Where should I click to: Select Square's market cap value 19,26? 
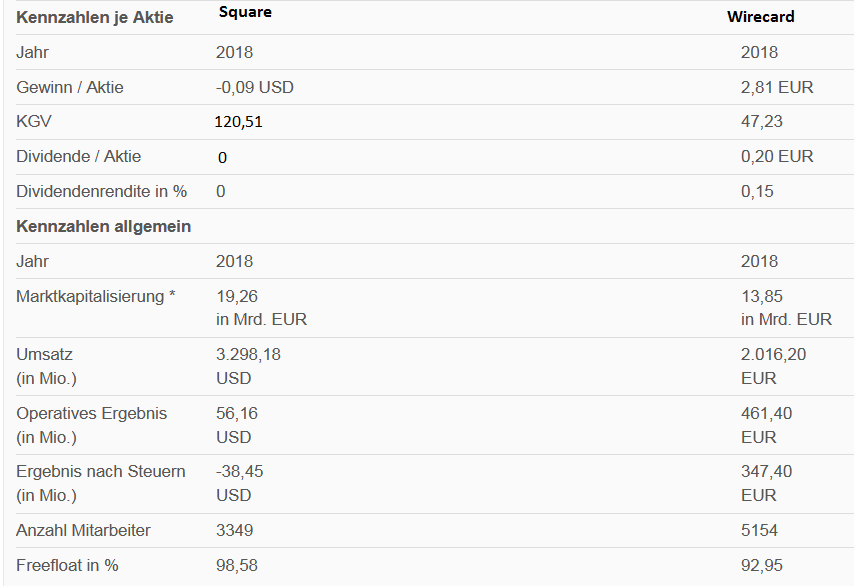pyautogui.click(x=237, y=296)
